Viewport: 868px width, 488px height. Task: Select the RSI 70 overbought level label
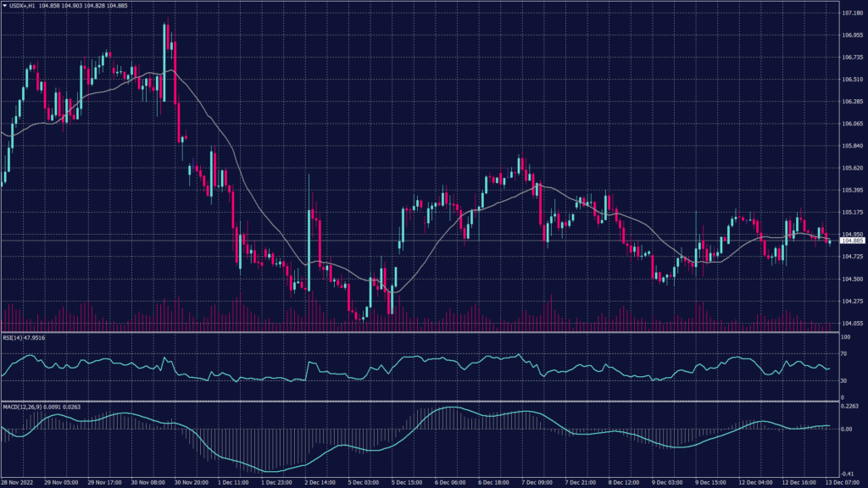[844, 352]
